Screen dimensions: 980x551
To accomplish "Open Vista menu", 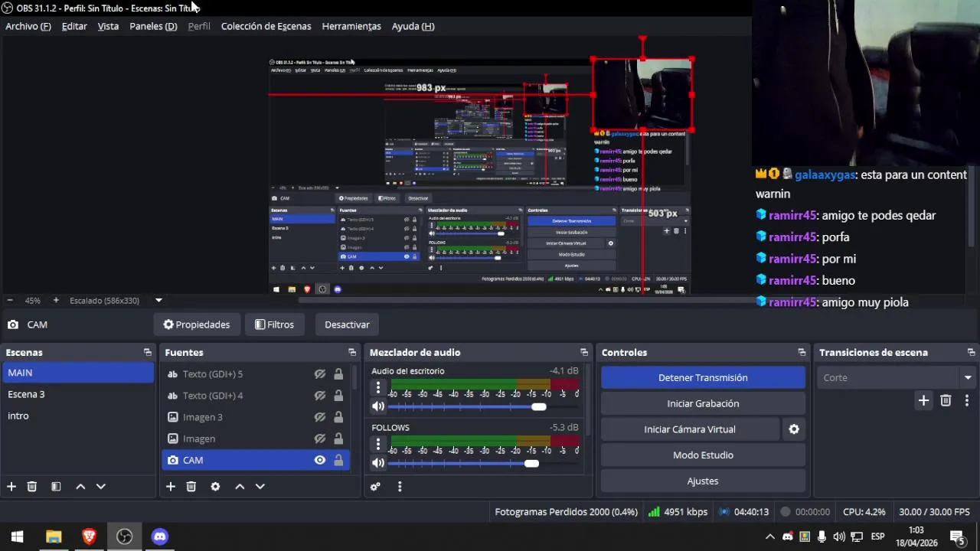I will tap(108, 26).
